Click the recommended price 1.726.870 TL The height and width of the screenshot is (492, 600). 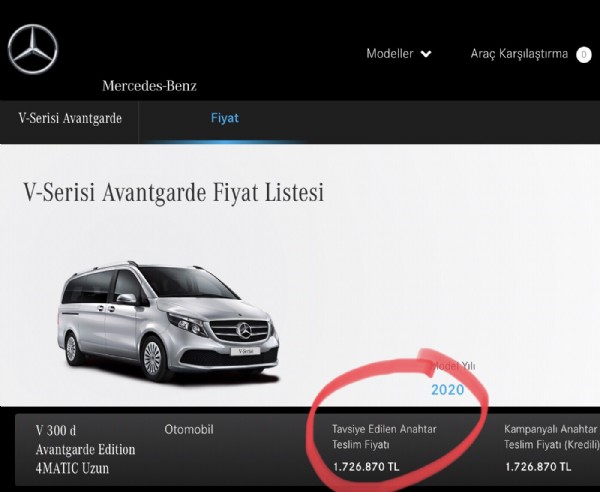tap(366, 467)
